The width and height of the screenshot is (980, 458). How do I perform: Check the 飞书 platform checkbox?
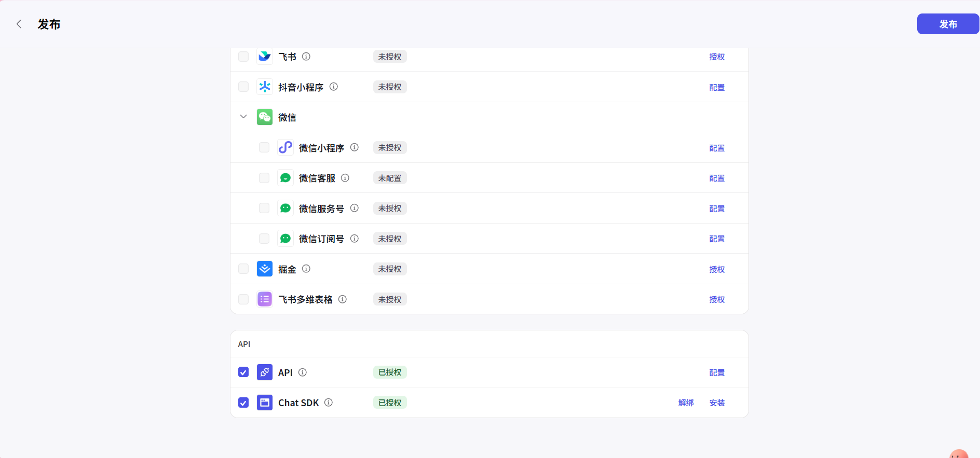pos(243,57)
